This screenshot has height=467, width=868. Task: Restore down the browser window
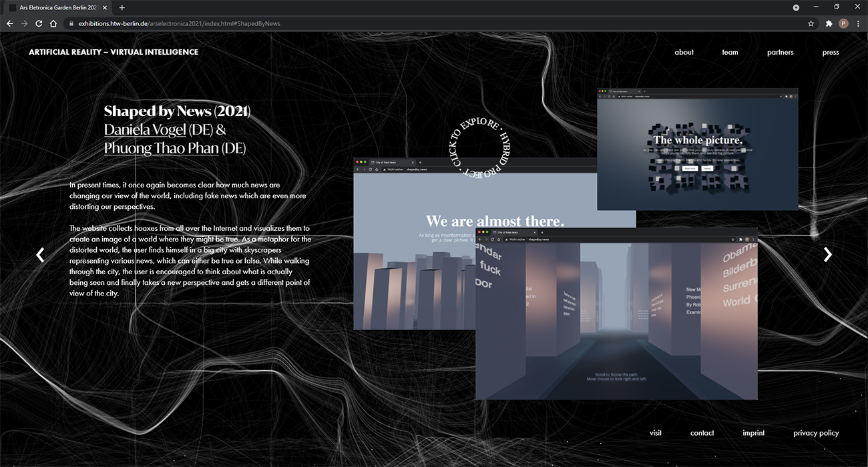[837, 7]
